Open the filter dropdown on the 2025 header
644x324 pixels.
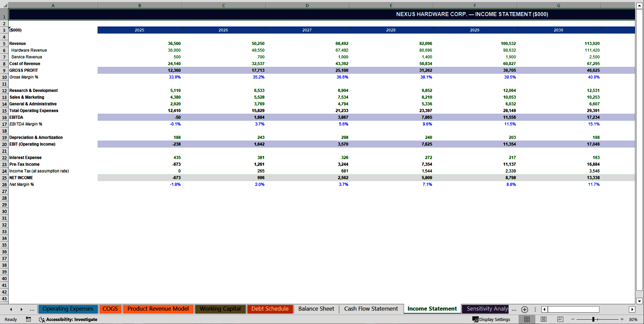182,28
